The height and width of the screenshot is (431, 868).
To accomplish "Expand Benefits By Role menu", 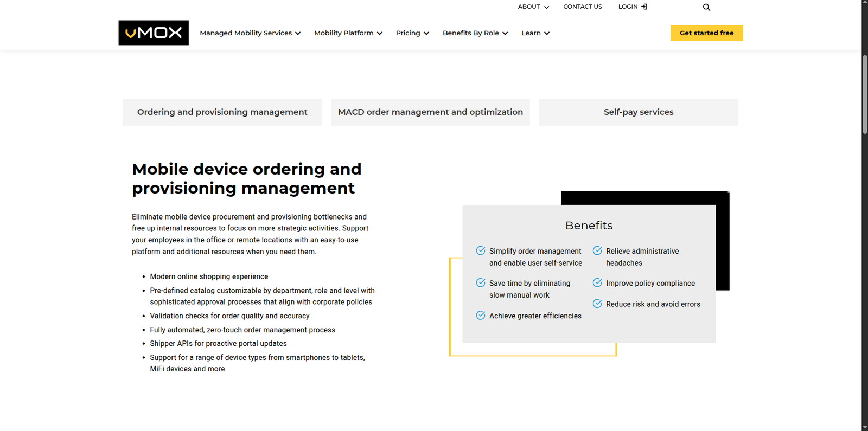I will [x=475, y=33].
